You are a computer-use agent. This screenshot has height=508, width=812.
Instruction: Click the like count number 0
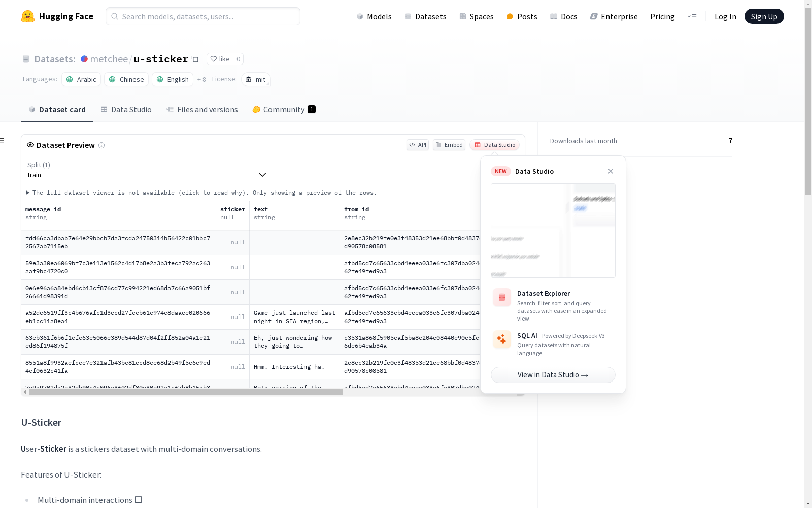pyautogui.click(x=239, y=59)
